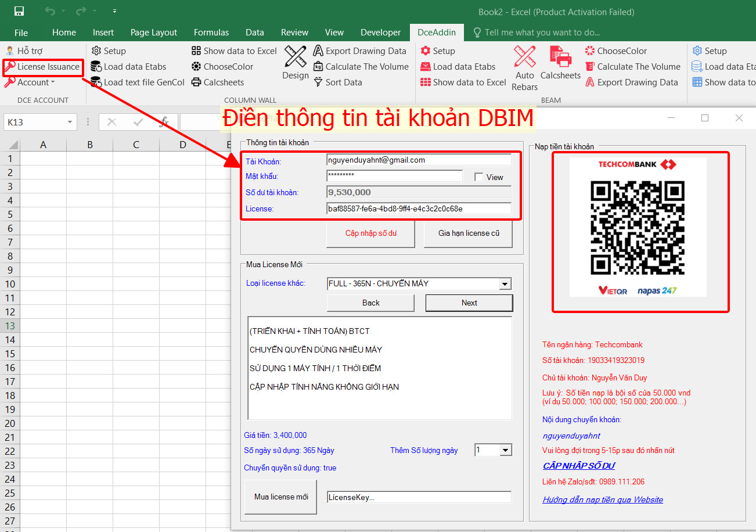Viewport: 756px width, 532px height.
Task: Click the Auto Rebars icon
Action: tap(525, 57)
